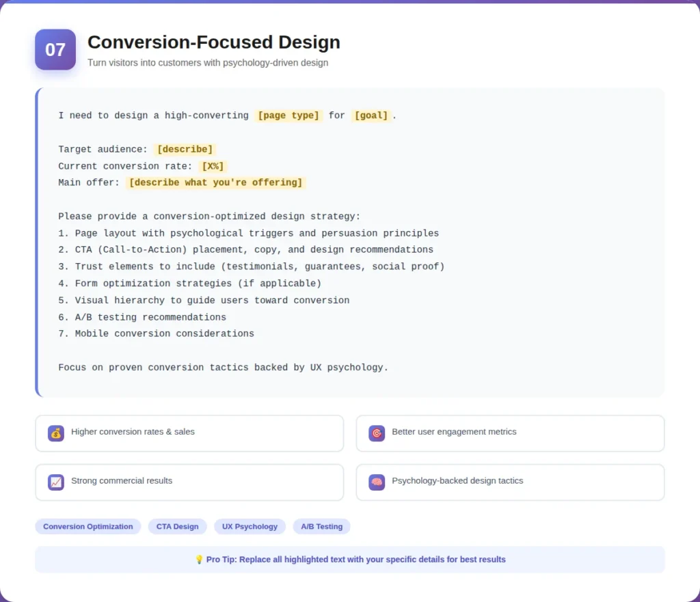This screenshot has width=700, height=602.
Task: Select the CTA Design tag
Action: [177, 526]
